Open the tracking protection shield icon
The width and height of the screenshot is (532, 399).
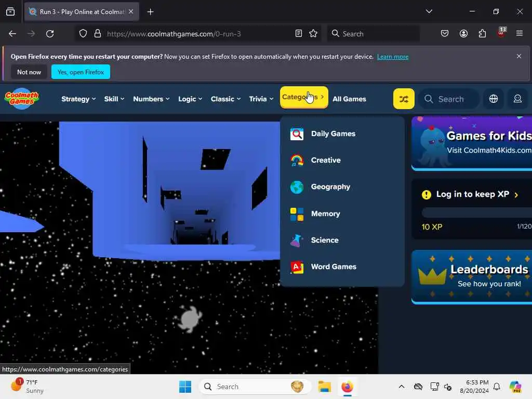click(83, 34)
